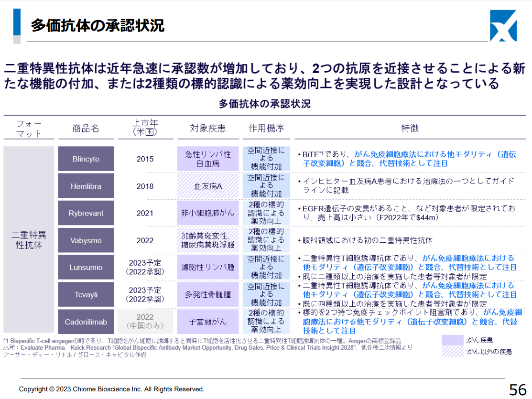The image size is (532, 399).
Task: Click the Vabysmo product box
Action: click(x=86, y=240)
